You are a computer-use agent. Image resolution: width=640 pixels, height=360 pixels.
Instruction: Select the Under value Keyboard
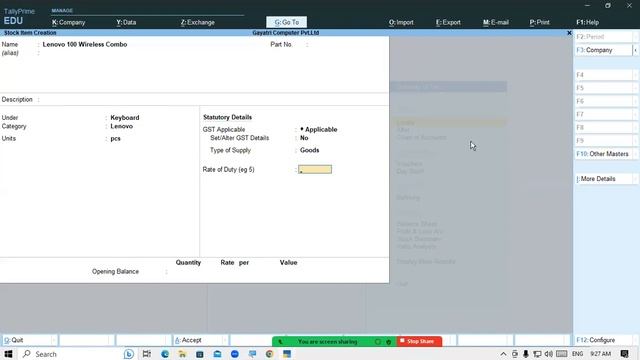click(125, 118)
